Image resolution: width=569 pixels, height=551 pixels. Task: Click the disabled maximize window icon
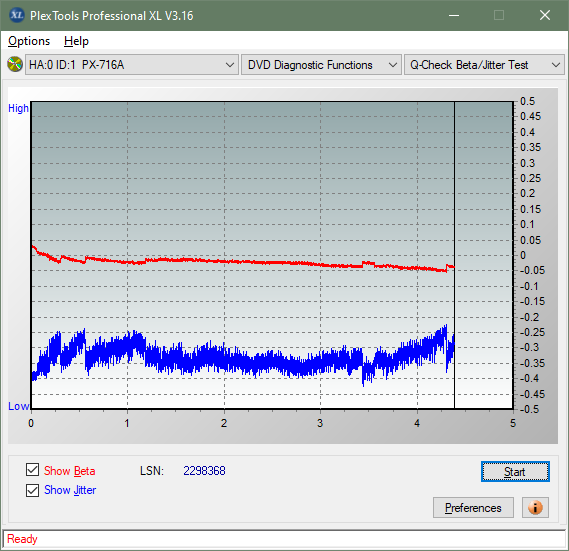click(499, 15)
